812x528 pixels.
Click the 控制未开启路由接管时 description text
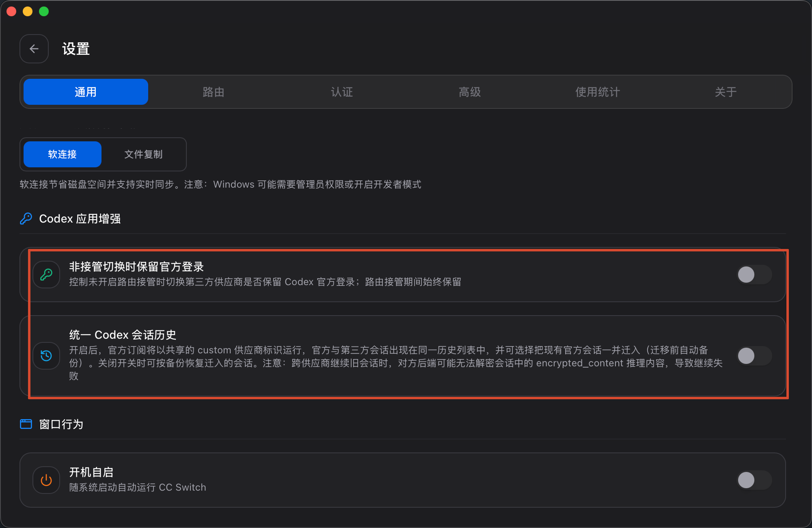coord(265,281)
